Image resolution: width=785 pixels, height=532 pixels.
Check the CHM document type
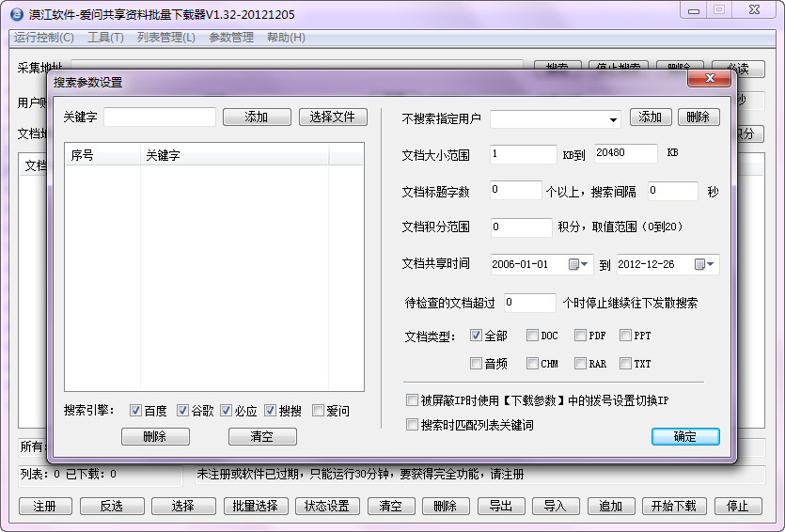532,364
